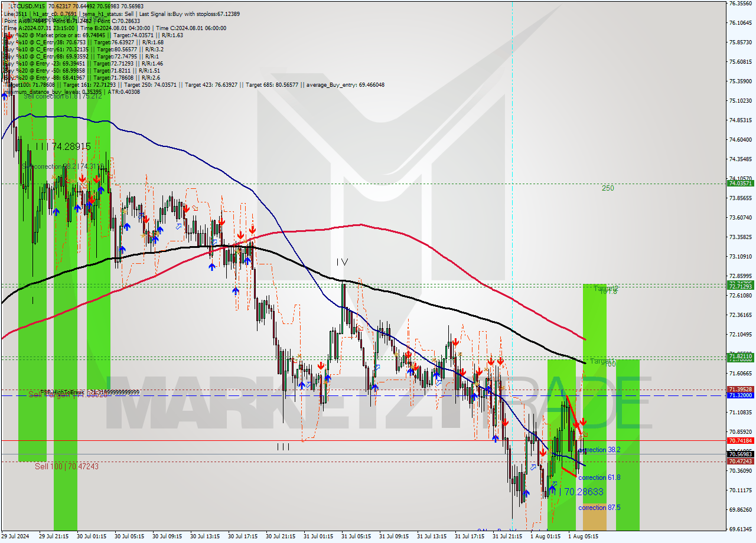
Task: Select the 'I V' wave label
Action: 342,261
